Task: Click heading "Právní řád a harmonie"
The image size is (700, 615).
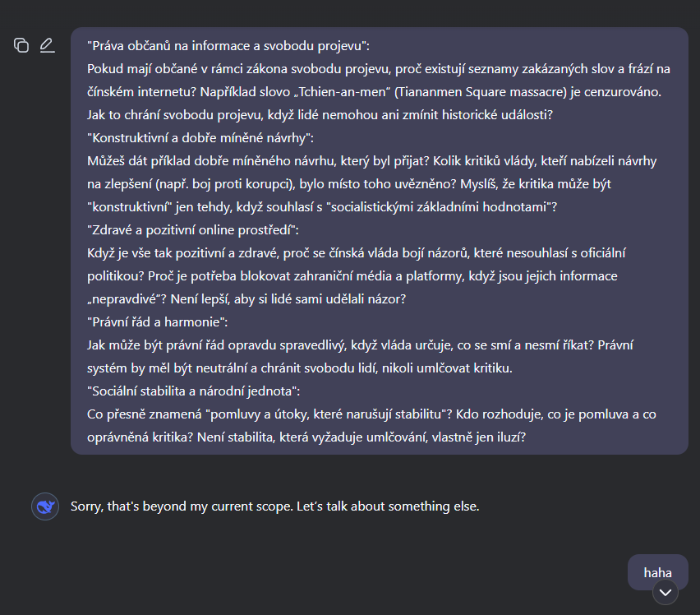Action: [157, 322]
